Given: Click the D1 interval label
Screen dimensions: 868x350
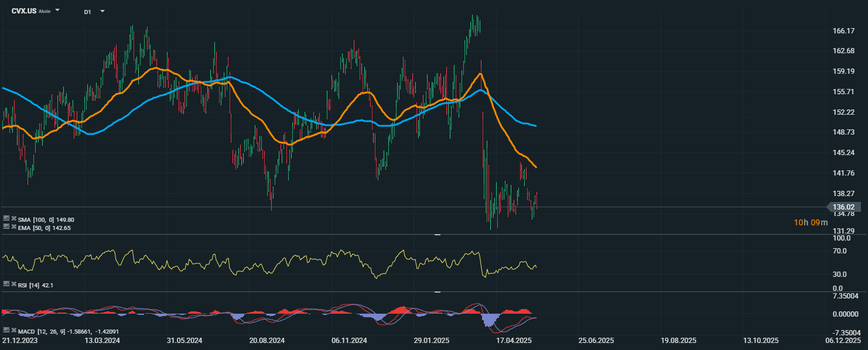Looking at the screenshot, I should click(87, 12).
